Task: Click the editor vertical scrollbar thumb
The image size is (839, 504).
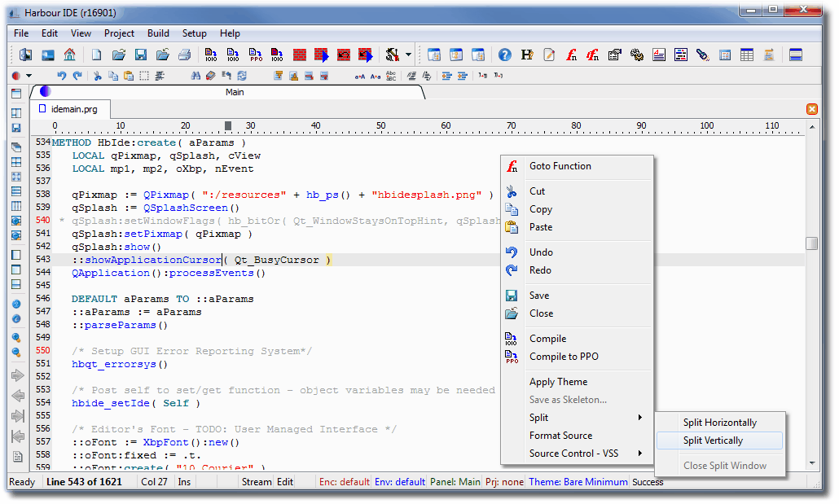Action: tap(811, 243)
